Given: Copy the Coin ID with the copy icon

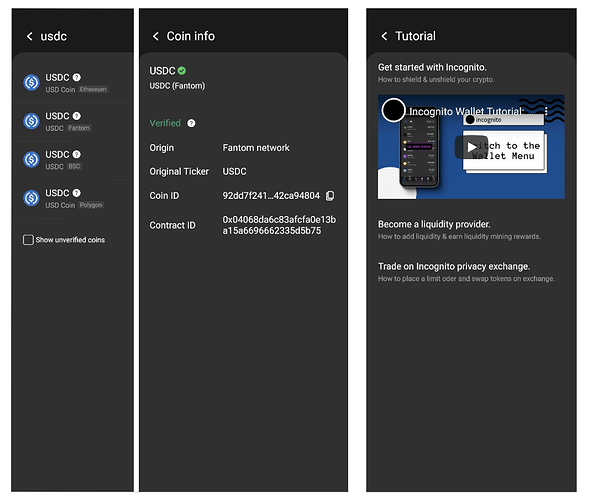Looking at the screenshot, I should [x=330, y=196].
